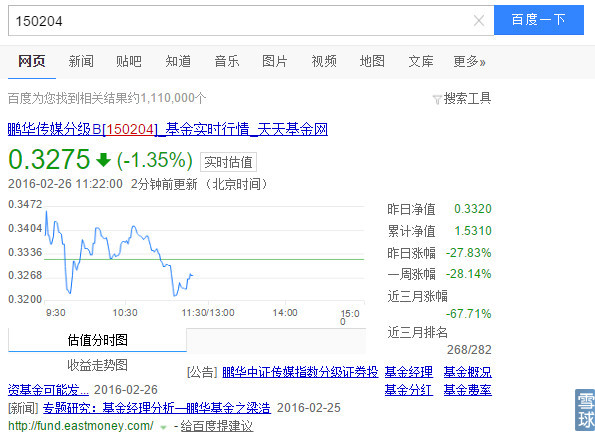Click the 昨日净值 0.3320 value
The width and height of the screenshot is (595, 439).
pyautogui.click(x=473, y=209)
